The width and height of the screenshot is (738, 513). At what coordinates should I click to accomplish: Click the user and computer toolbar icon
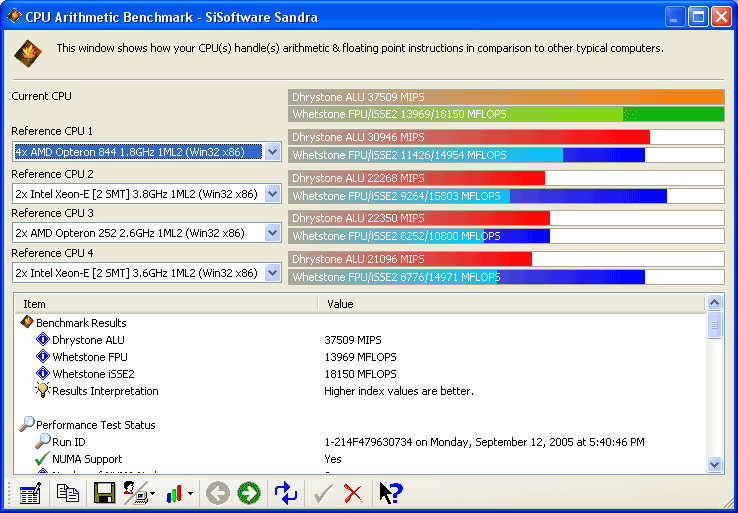[x=136, y=493]
